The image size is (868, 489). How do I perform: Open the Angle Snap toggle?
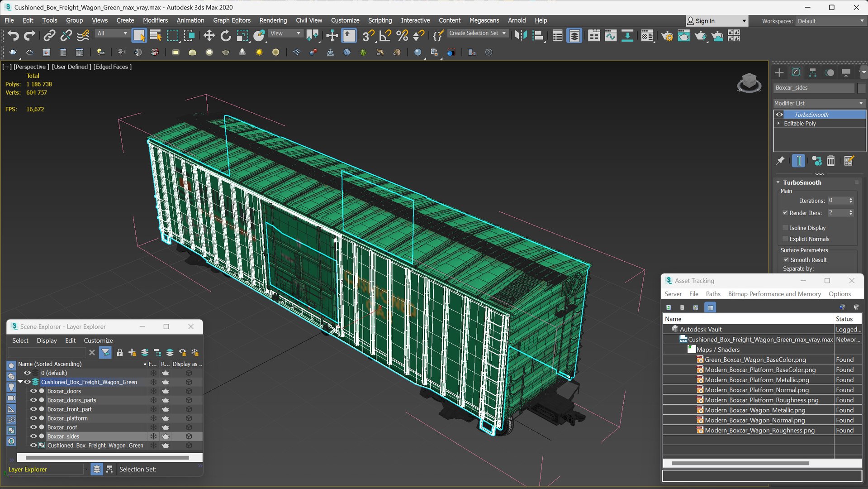[x=385, y=36]
